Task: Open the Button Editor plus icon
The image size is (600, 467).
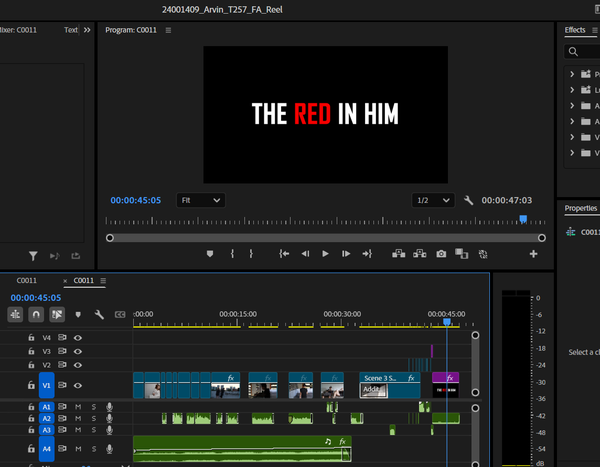Action: tap(533, 254)
